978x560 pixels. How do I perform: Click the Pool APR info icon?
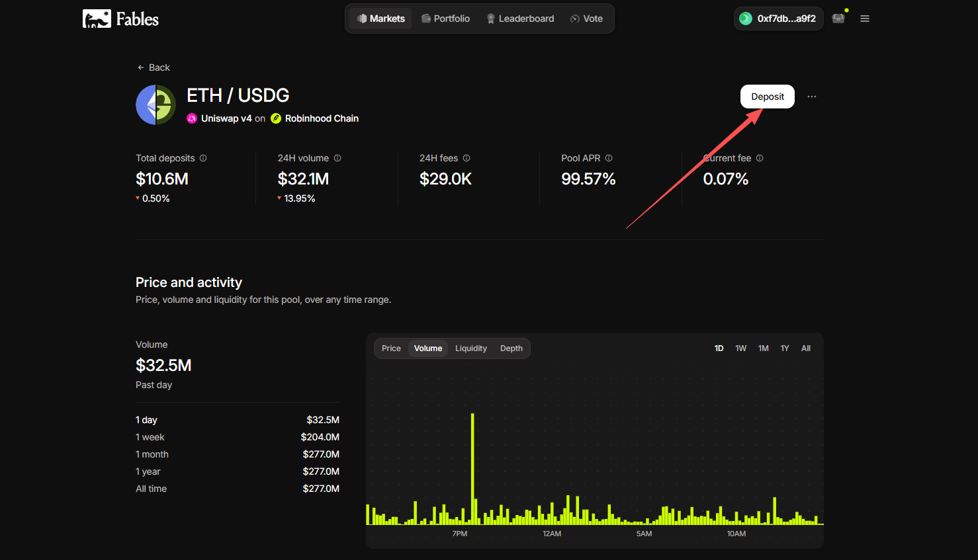click(x=609, y=158)
